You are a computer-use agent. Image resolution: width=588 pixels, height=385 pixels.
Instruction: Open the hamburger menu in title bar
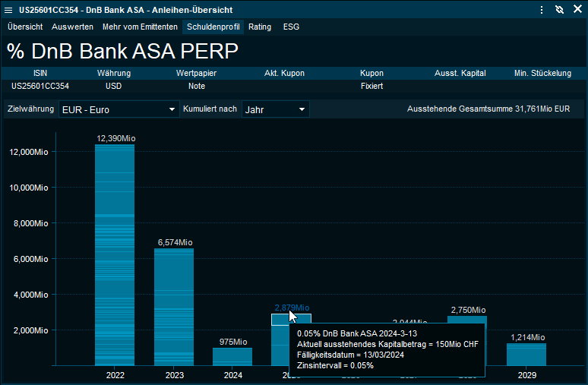tap(8, 10)
